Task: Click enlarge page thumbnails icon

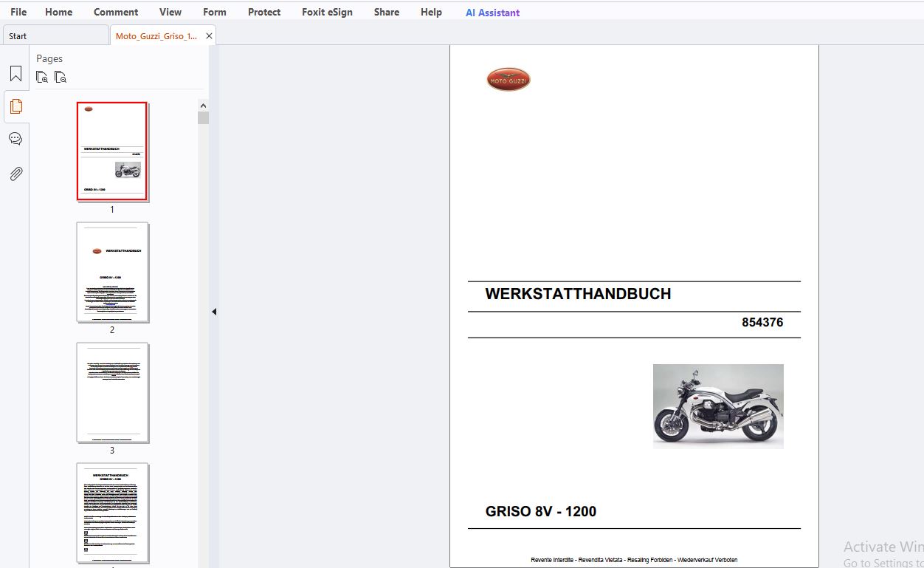Action: pyautogui.click(x=42, y=77)
